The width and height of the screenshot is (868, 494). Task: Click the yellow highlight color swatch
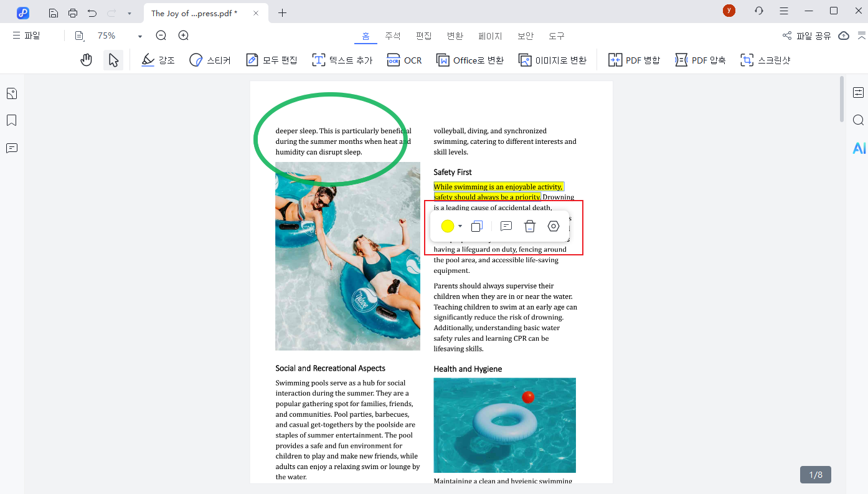click(447, 227)
